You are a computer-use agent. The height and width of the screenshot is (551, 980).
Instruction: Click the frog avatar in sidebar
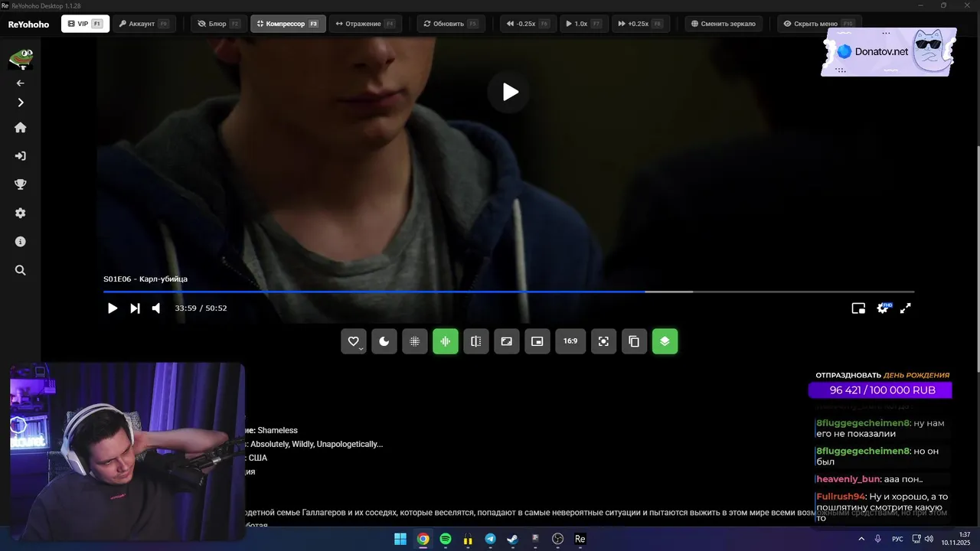[x=21, y=59]
